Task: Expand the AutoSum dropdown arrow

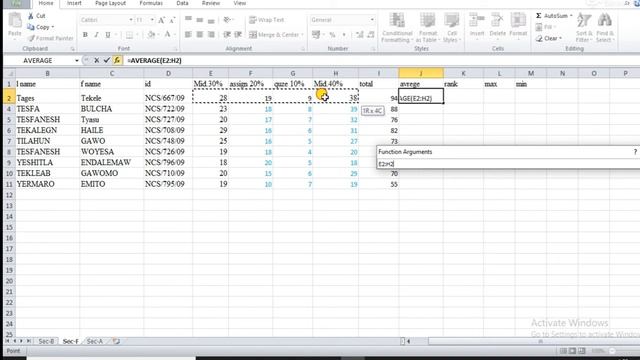Action: [571, 16]
